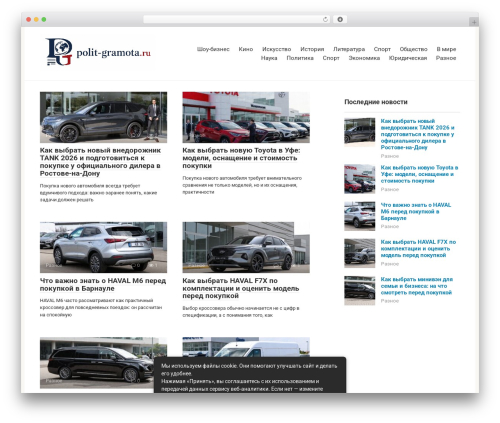Click sidebar thumbnail of the HAVAL F7X
This screenshot has width=500, height=423.
(360, 253)
